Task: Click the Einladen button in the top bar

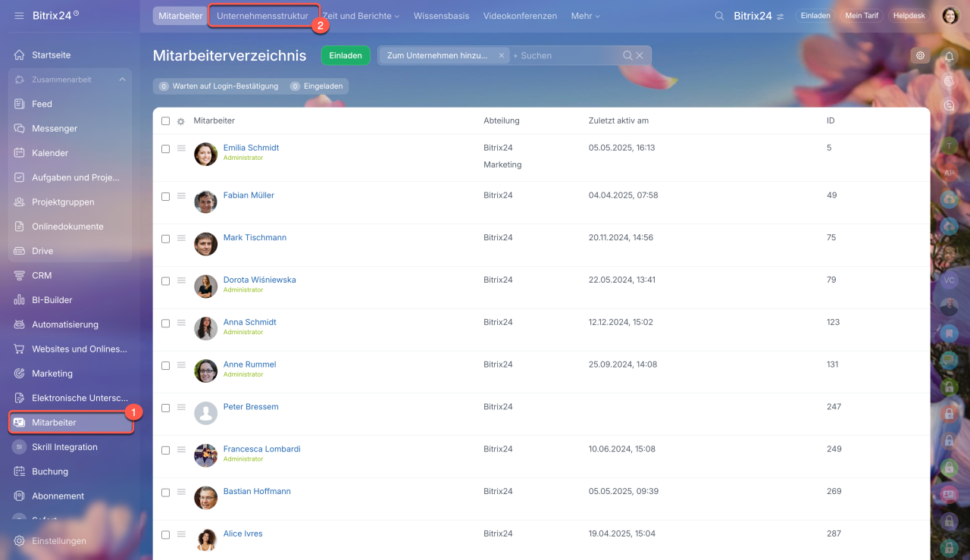Action: pyautogui.click(x=815, y=16)
